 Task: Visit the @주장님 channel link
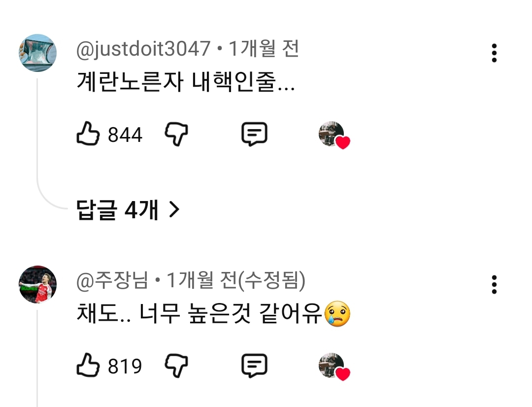click(112, 280)
